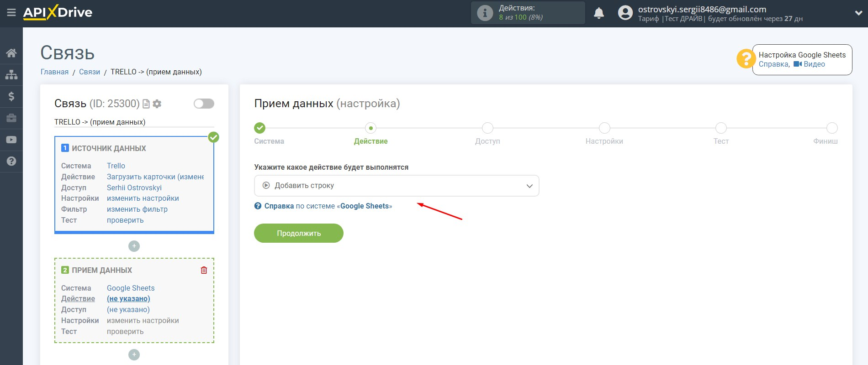This screenshot has height=365, width=868.
Task: Select the Действие step
Action: [x=370, y=128]
